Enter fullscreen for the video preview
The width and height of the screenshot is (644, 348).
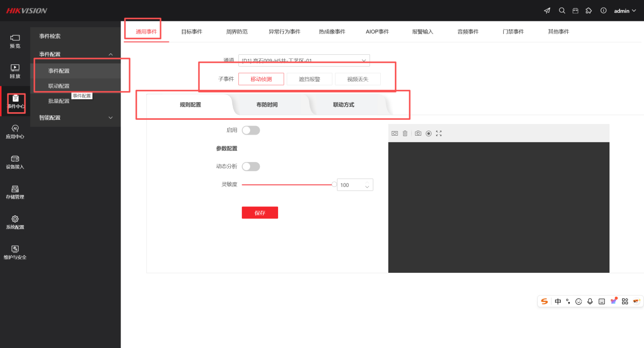point(439,133)
